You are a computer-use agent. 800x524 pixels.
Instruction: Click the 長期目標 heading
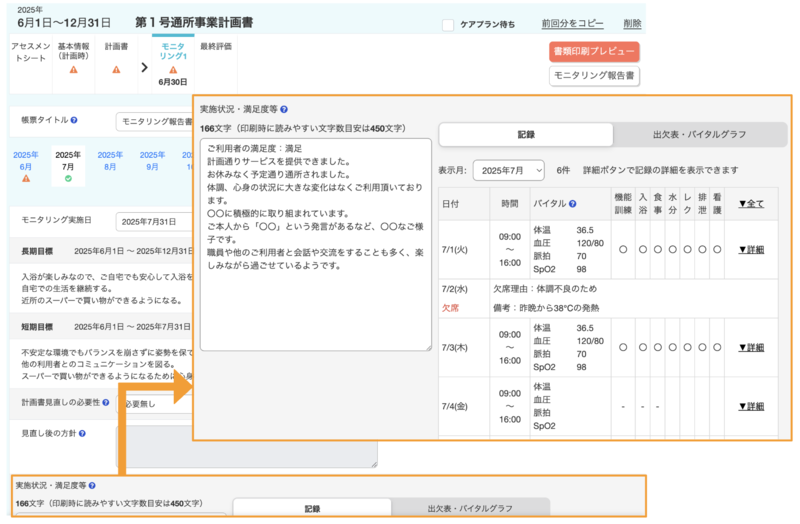tap(37, 251)
